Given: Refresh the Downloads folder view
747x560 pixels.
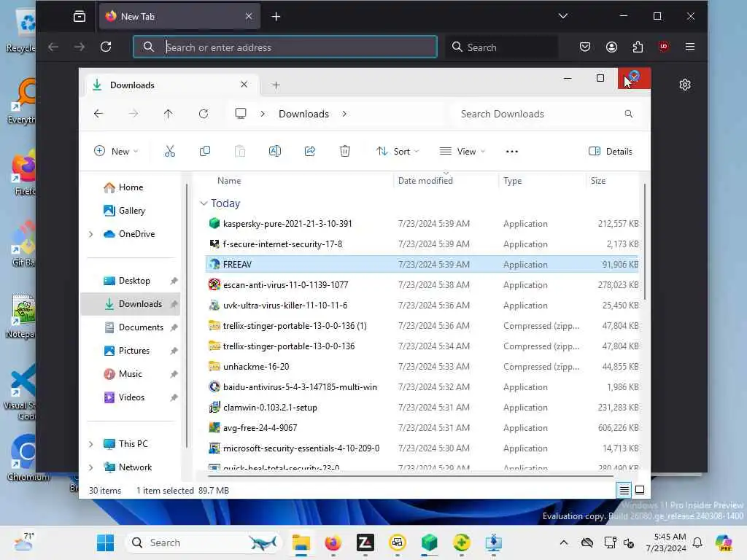Looking at the screenshot, I should coord(204,114).
